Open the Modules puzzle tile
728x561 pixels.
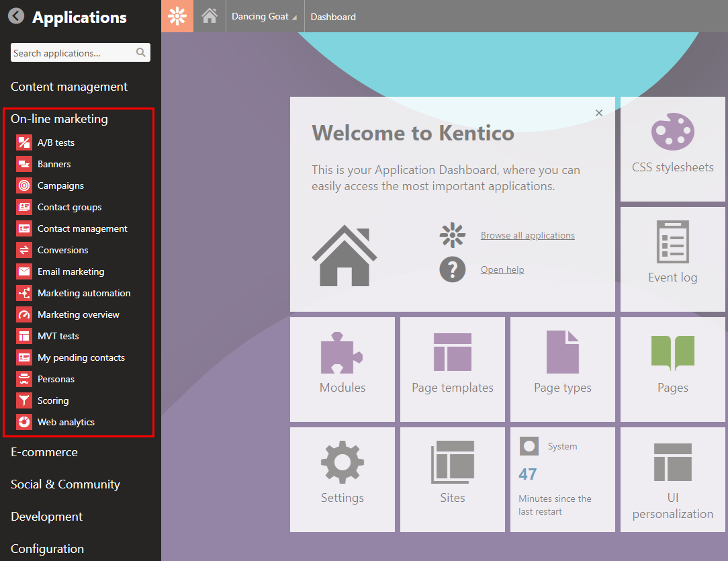click(343, 370)
